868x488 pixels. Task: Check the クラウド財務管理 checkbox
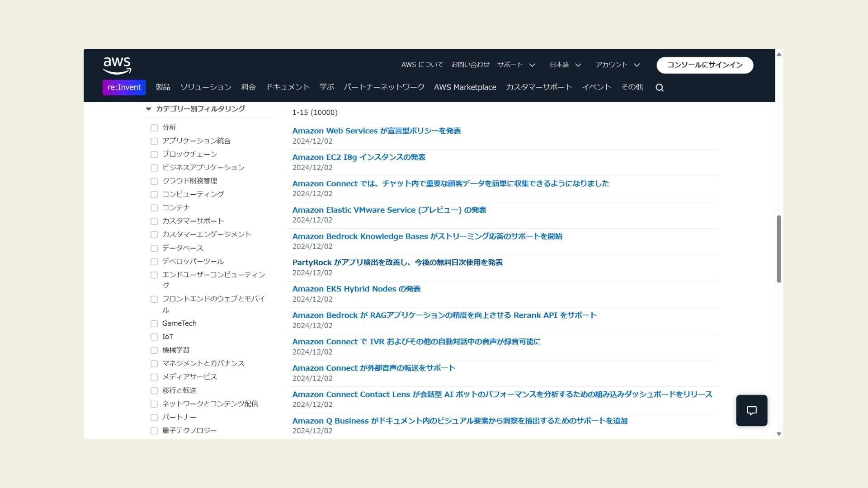154,181
